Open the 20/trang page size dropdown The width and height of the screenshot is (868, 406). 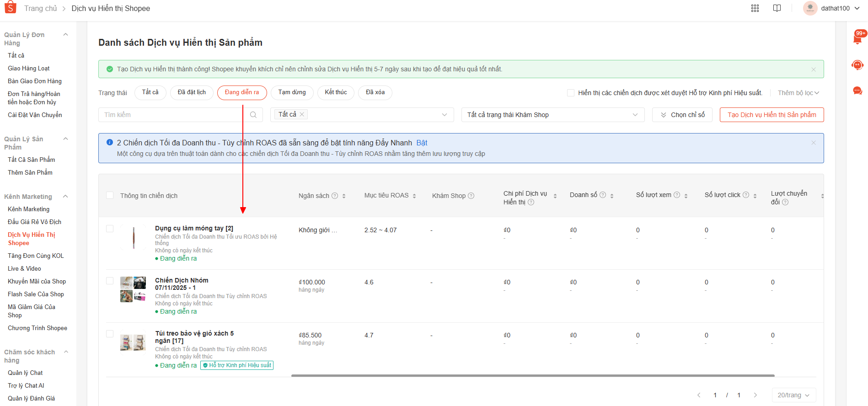tap(793, 395)
